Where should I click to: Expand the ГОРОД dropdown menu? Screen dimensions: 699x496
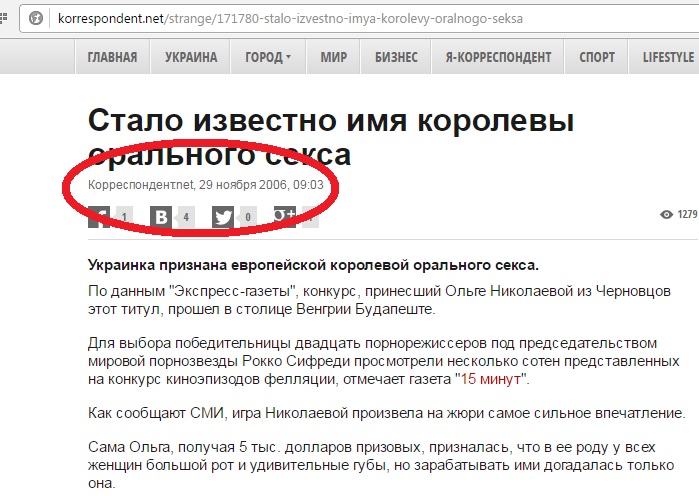pyautogui.click(x=268, y=57)
